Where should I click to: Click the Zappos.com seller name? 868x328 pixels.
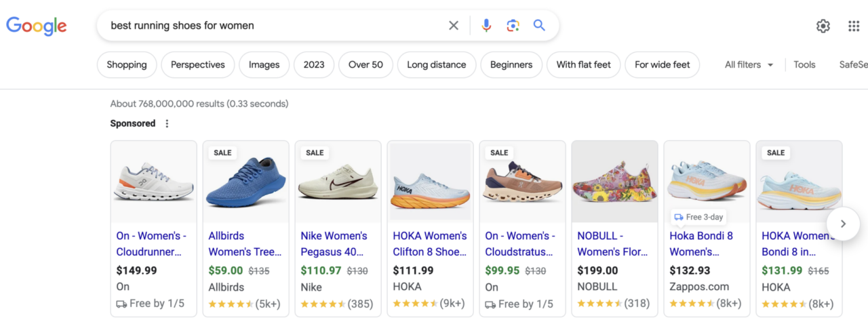(x=699, y=287)
